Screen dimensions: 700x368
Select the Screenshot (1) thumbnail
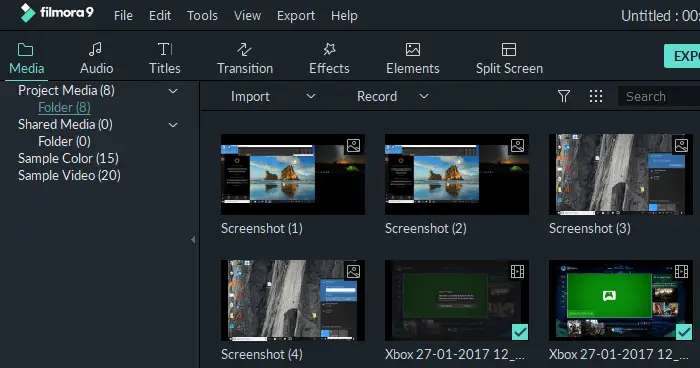(293, 174)
